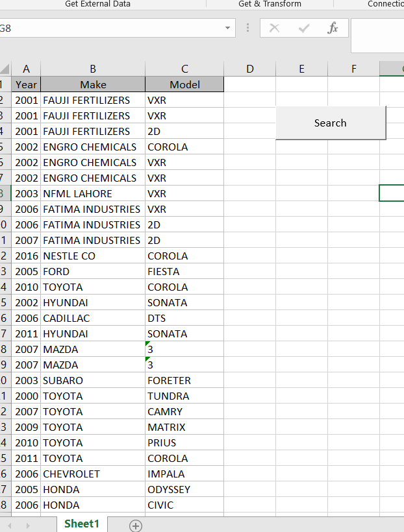The image size is (404, 532).
Task: Click the Insert Function fx icon
Action: pyautogui.click(x=333, y=28)
